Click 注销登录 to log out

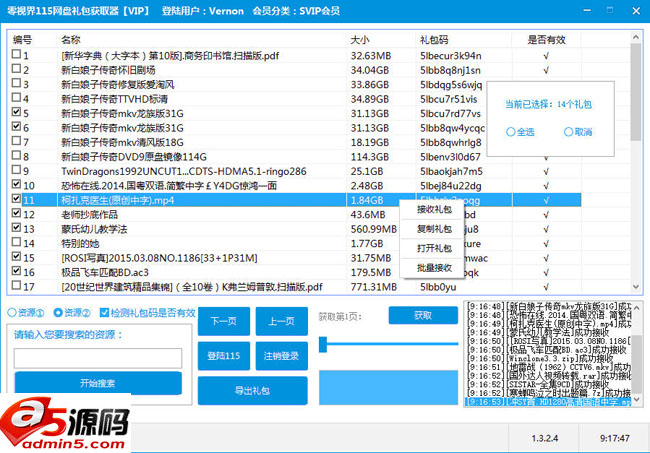click(x=280, y=355)
